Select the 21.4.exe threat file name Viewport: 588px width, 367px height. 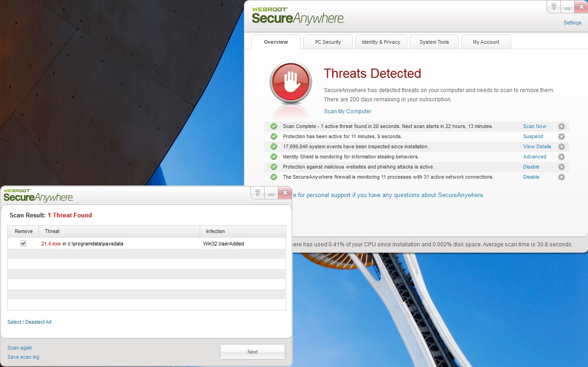[x=51, y=244]
